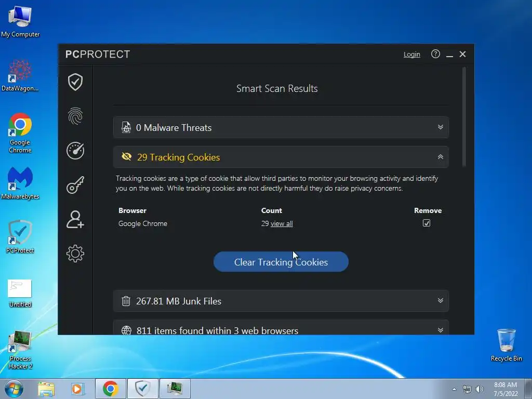The height and width of the screenshot is (399, 532).
Task: Click the help question mark icon
Action: point(435,54)
